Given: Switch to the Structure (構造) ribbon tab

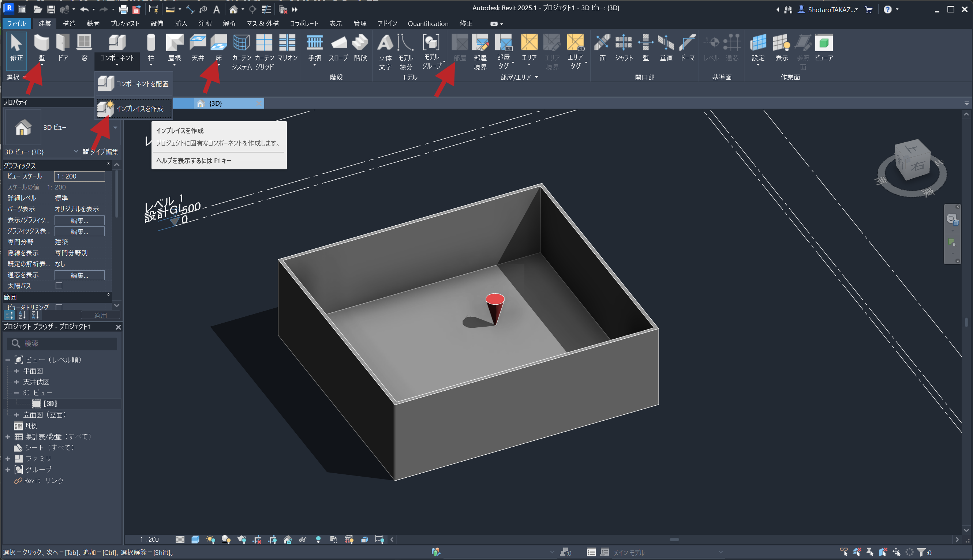Looking at the screenshot, I should point(69,23).
